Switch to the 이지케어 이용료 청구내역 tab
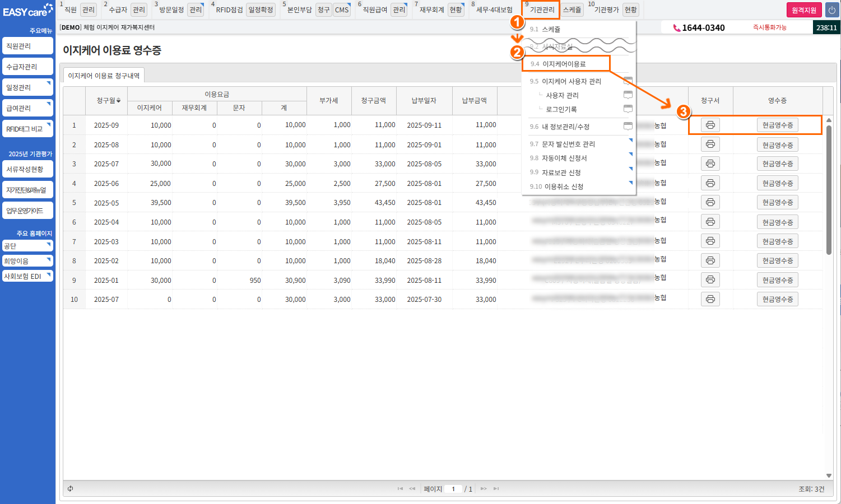The height and width of the screenshot is (504, 841). pyautogui.click(x=104, y=76)
